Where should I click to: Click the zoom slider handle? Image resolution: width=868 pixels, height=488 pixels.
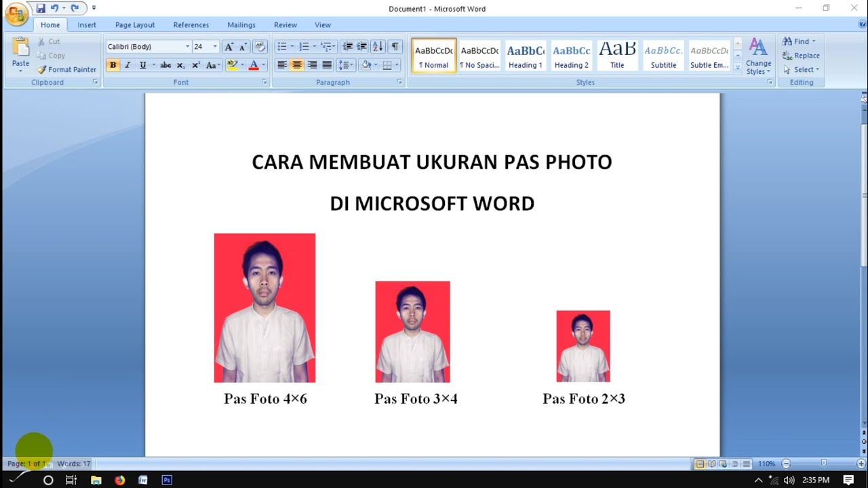point(824,464)
